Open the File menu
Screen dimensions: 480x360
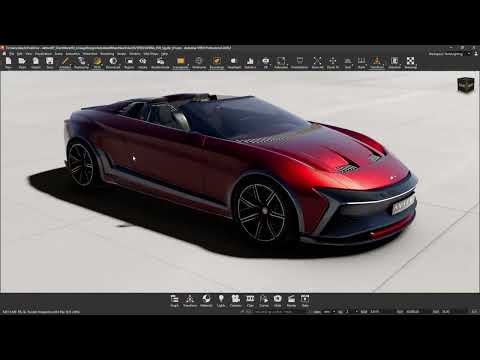pos(12,54)
